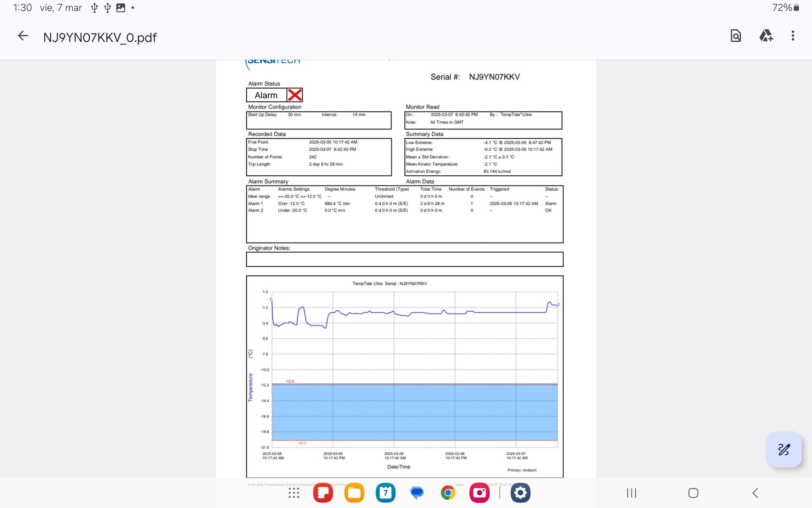Tap the image notification icon in status bar

(x=121, y=8)
